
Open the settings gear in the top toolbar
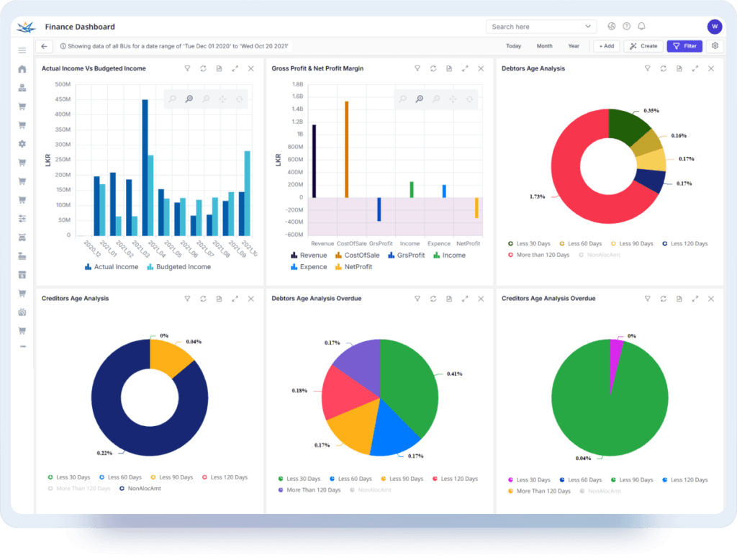[x=714, y=45]
